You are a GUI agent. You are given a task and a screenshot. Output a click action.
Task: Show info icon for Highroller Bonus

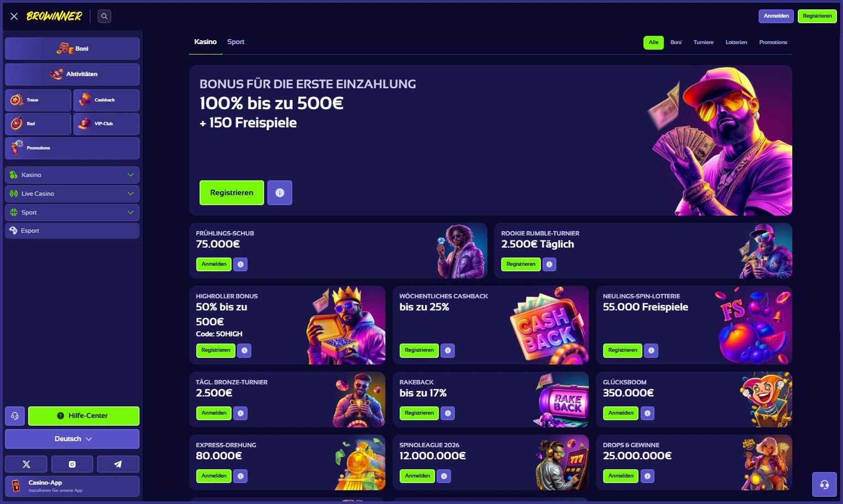tap(244, 351)
